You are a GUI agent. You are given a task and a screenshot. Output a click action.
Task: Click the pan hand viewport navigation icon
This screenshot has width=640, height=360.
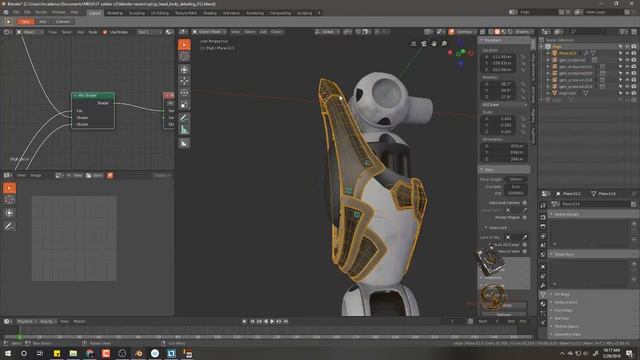[433, 44]
